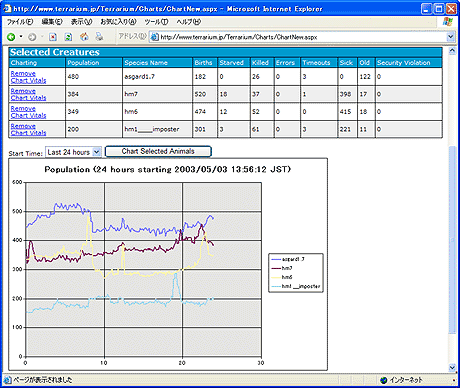Screen dimensions: 460x388
Task: Click the green Back navigation arrow
Action: click(x=11, y=37)
